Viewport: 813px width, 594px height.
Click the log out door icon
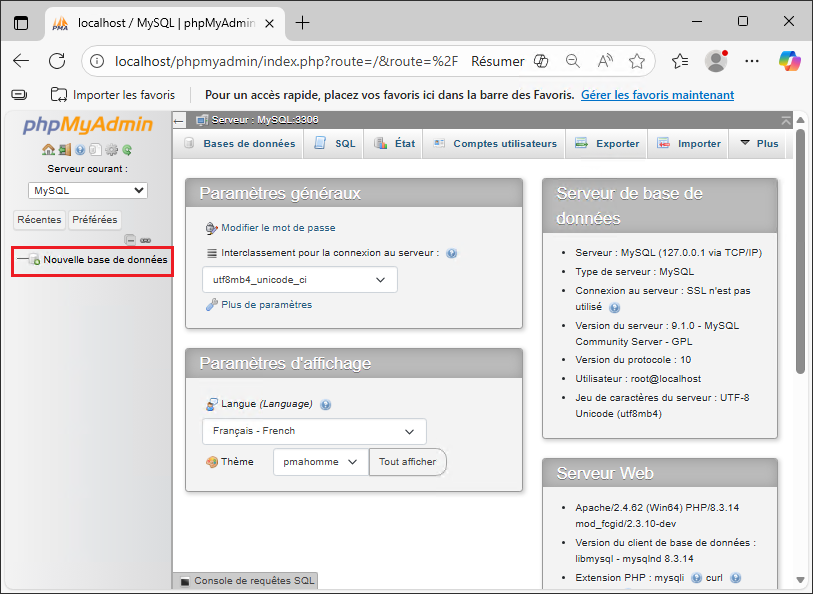64,150
